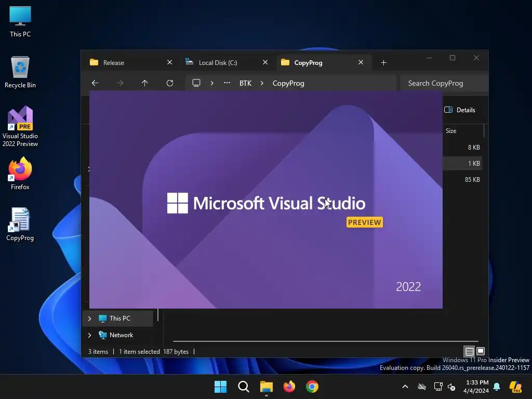Expand chevron after PC icon in address bar

tap(212, 83)
